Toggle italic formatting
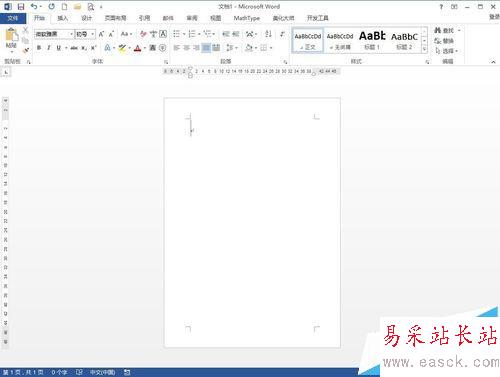The width and height of the screenshot is (500, 377). [x=49, y=48]
